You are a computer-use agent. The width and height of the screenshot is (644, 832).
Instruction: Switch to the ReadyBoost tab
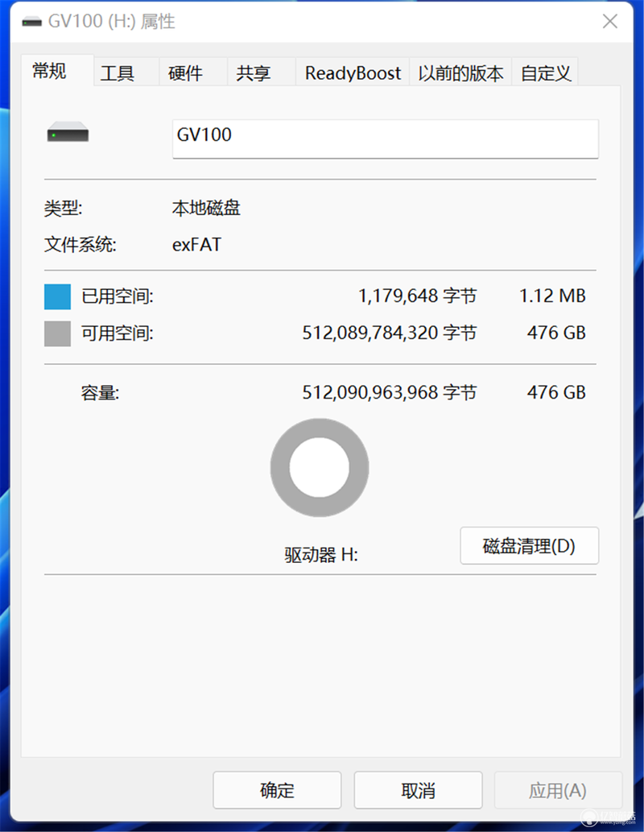click(x=353, y=72)
